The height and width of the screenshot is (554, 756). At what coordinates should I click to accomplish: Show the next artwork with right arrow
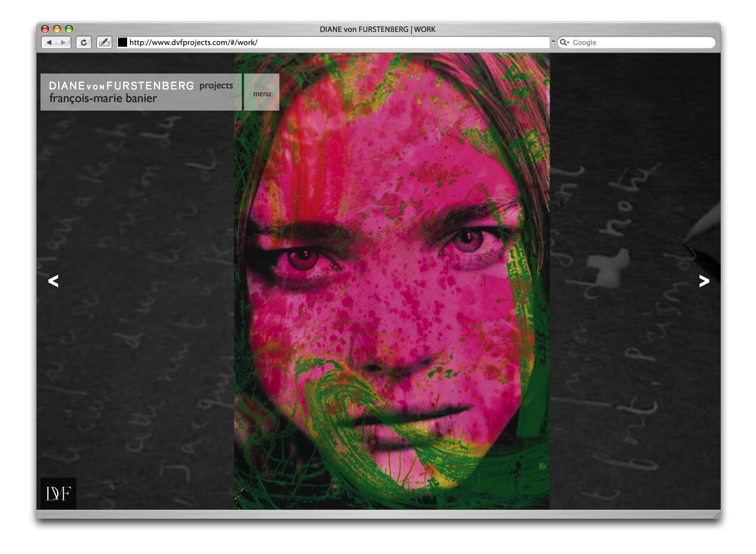pos(704,280)
